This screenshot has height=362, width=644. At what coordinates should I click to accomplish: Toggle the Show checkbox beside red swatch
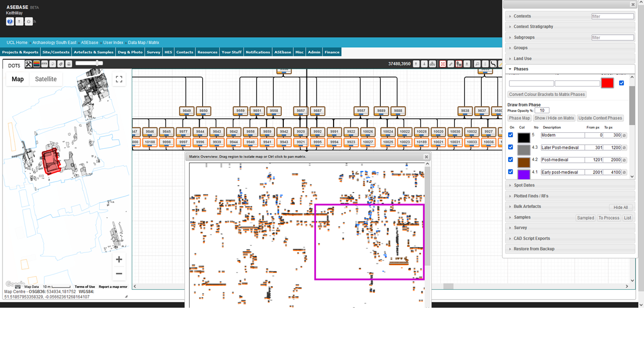(621, 83)
